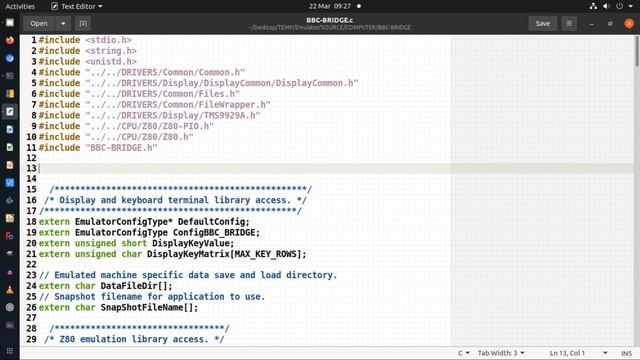Click the editor vertical scrollbar
Screen dimensions: 640x360
point(636,51)
